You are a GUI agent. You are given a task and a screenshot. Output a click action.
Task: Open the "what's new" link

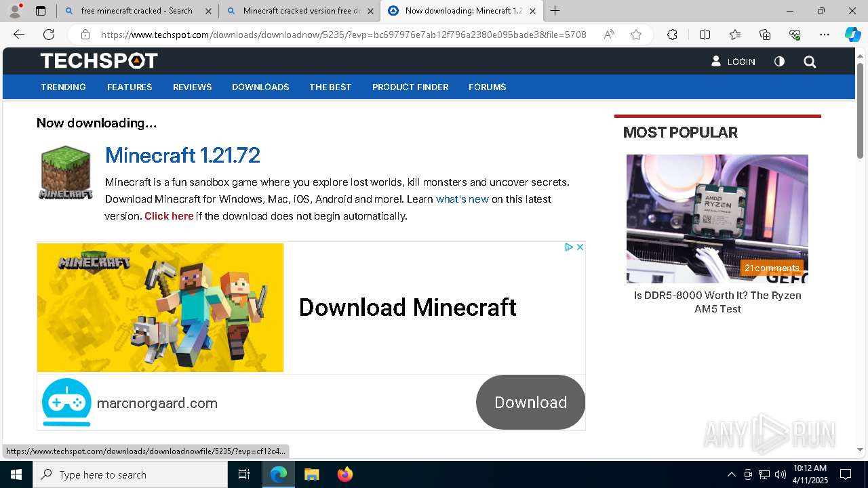pyautogui.click(x=462, y=199)
